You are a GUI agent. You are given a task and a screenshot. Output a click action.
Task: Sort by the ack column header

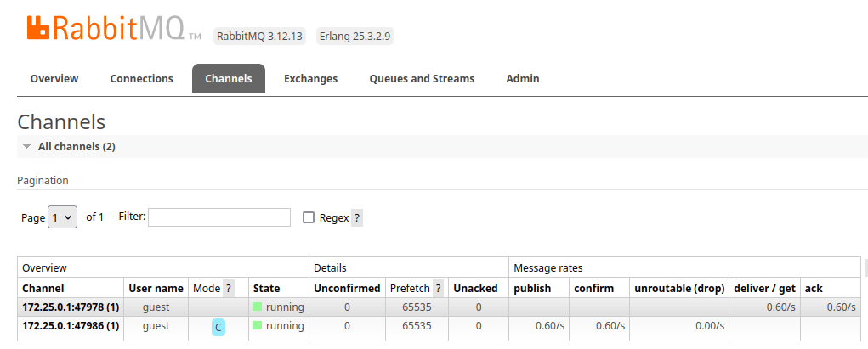(814, 288)
